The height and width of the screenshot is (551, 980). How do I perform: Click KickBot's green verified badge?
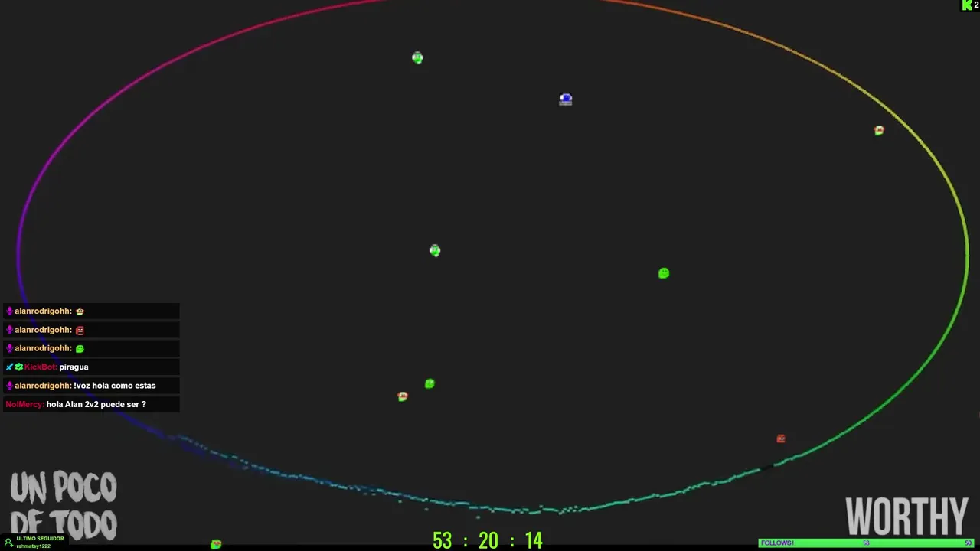(x=19, y=367)
